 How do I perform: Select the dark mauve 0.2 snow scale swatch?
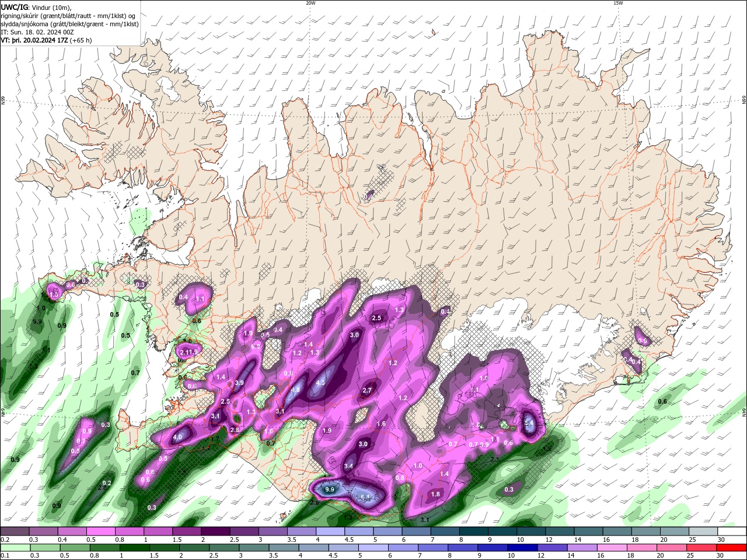pos(15,531)
